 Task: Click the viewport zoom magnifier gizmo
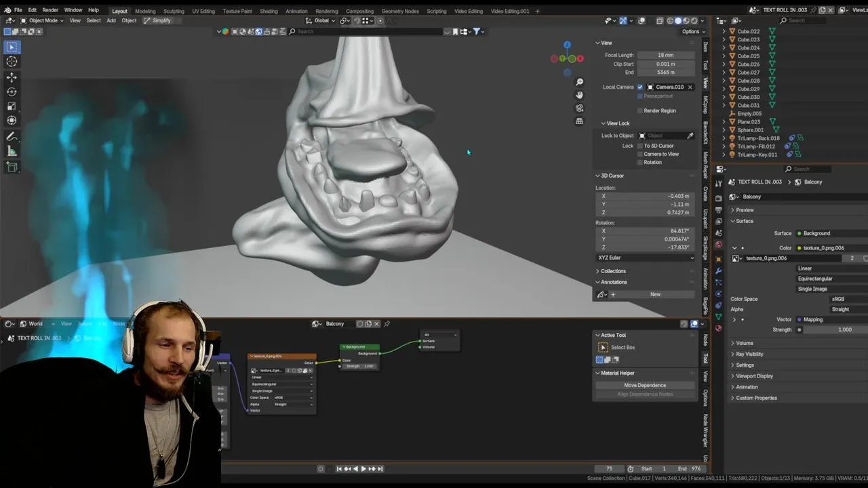pos(579,82)
